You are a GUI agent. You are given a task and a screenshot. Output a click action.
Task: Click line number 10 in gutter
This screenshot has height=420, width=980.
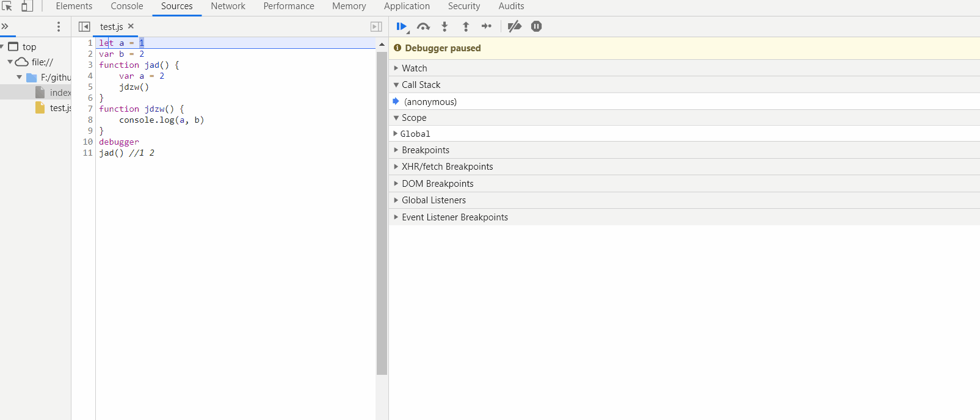click(88, 142)
